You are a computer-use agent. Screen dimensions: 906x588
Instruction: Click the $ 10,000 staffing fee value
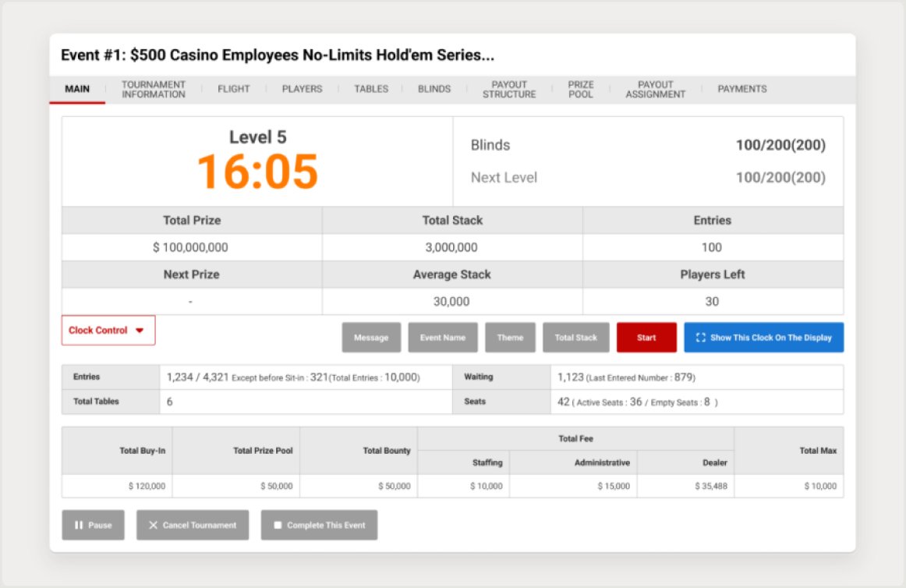click(486, 487)
